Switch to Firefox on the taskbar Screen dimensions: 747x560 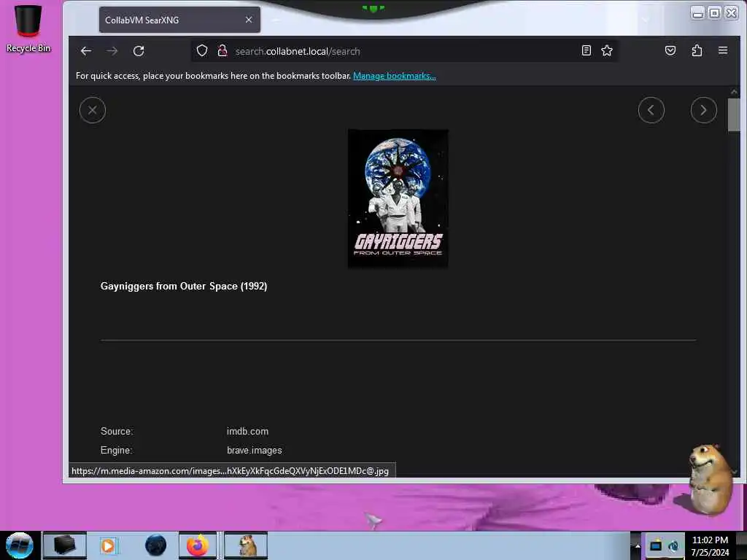pos(197,545)
